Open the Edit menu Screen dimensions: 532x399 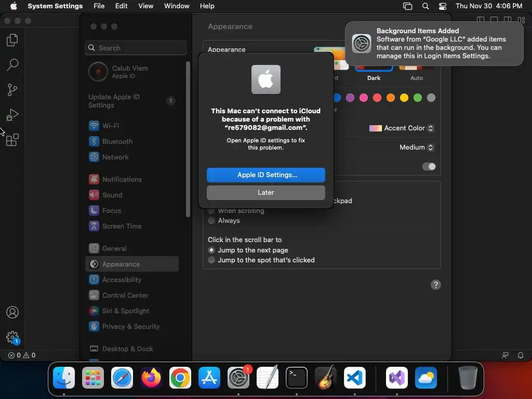point(121,6)
